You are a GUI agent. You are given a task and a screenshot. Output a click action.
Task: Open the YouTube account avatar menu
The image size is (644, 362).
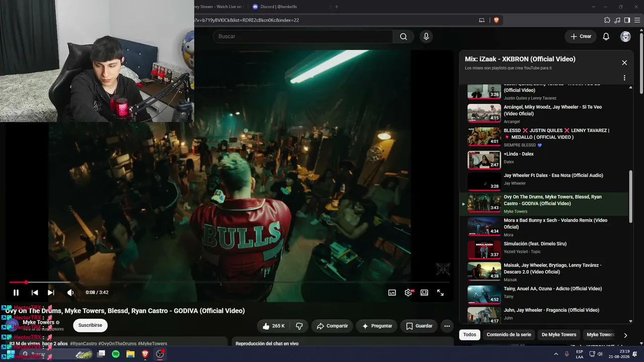pos(625,36)
